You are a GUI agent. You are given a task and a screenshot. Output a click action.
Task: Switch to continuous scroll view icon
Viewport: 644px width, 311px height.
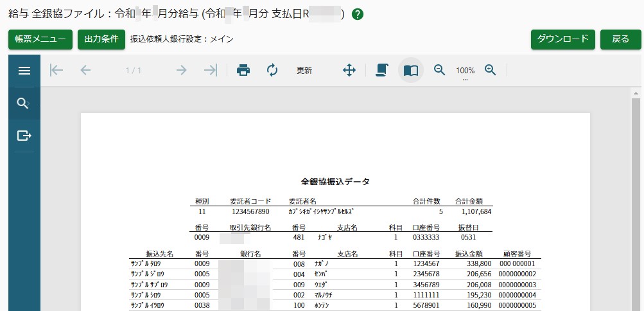(382, 70)
